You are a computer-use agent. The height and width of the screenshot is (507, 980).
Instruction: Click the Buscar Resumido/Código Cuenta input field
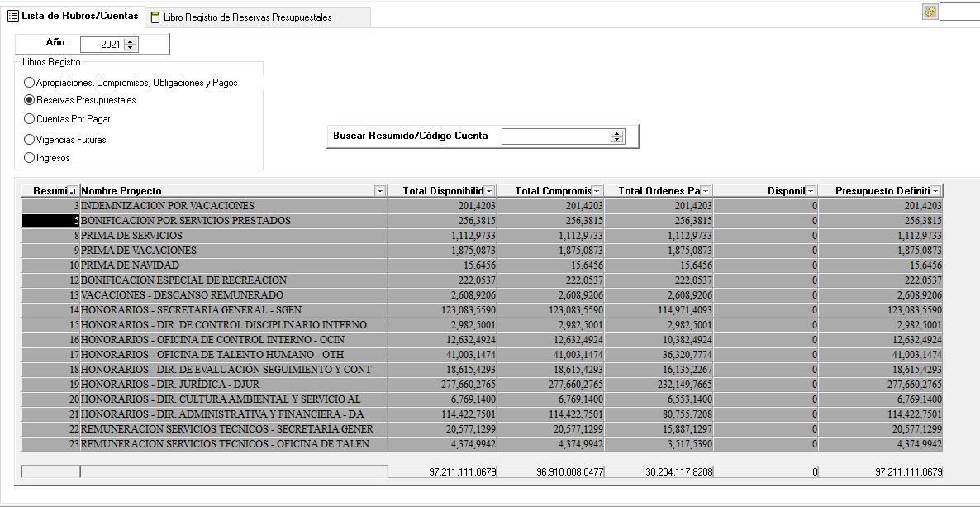[x=556, y=136]
